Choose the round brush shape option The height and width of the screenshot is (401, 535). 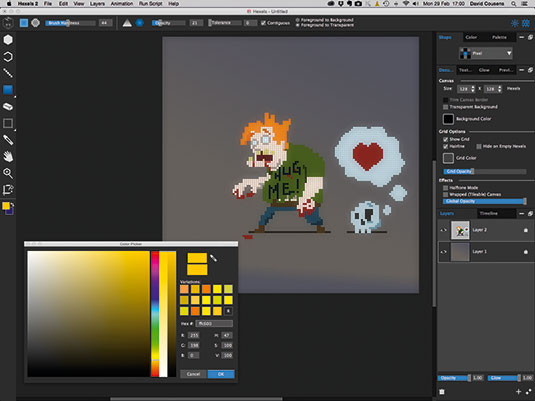click(35, 23)
